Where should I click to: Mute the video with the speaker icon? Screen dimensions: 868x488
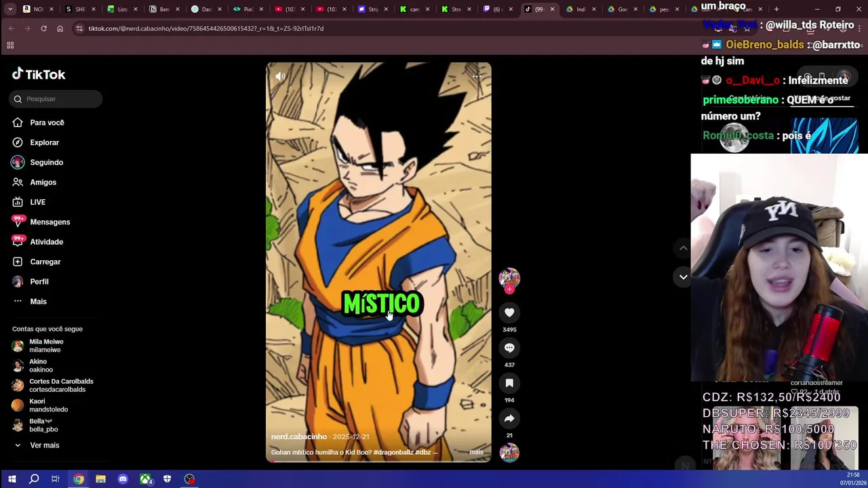280,77
